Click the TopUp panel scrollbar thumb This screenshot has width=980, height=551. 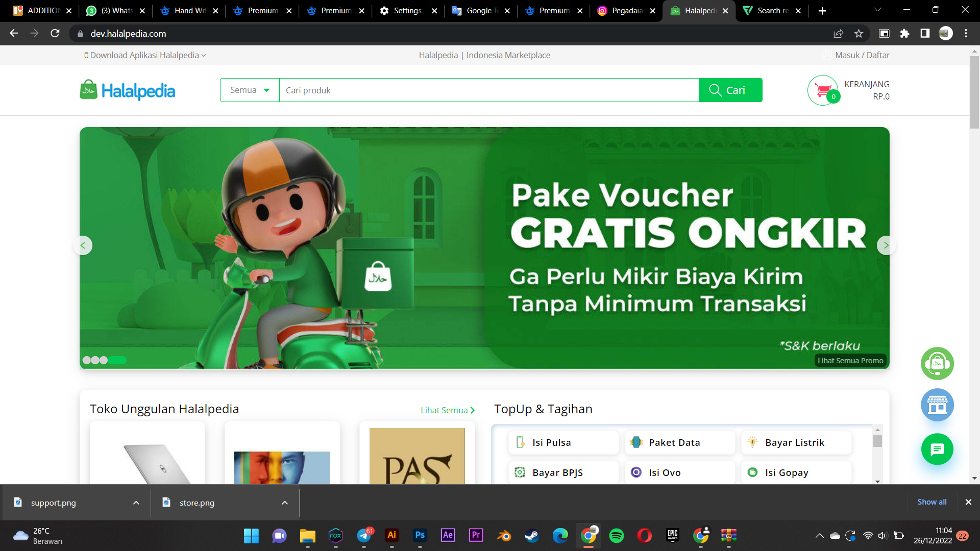pyautogui.click(x=877, y=441)
